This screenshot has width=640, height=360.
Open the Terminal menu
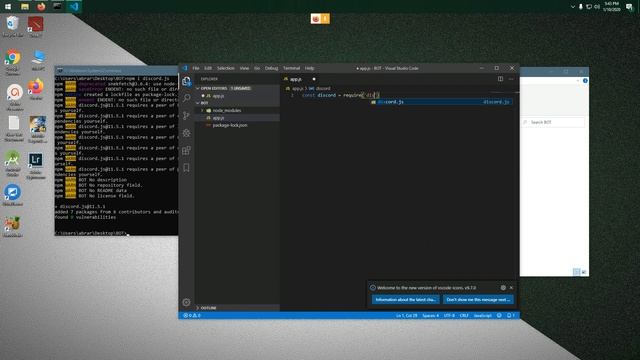coord(291,68)
